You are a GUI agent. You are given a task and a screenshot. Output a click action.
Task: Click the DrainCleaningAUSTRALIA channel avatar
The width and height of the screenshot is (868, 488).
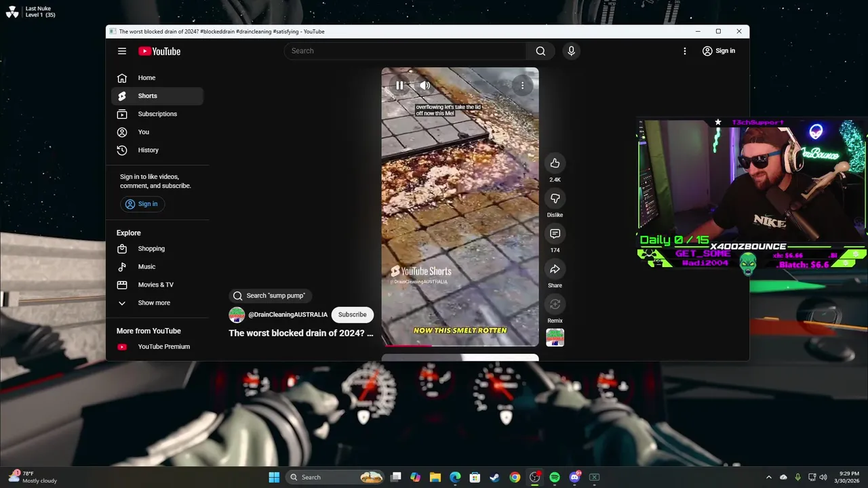click(x=237, y=314)
